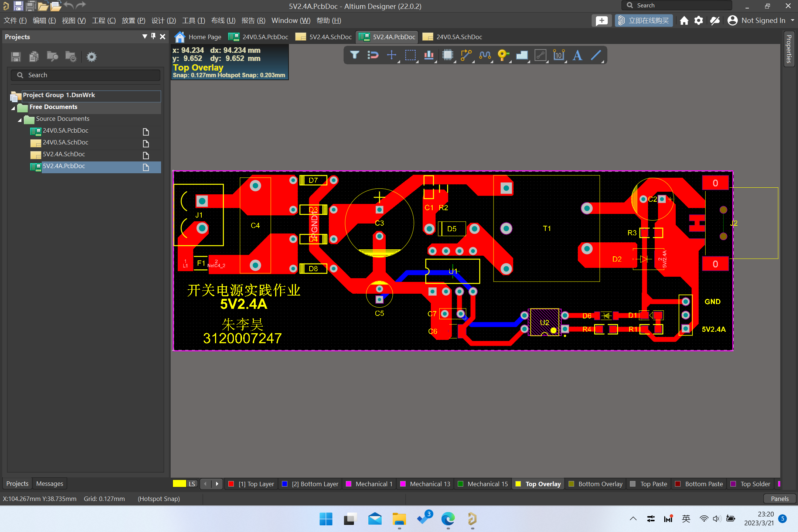This screenshot has width=798, height=532.
Task: Click the Place Component chip icon
Action: pos(448,55)
